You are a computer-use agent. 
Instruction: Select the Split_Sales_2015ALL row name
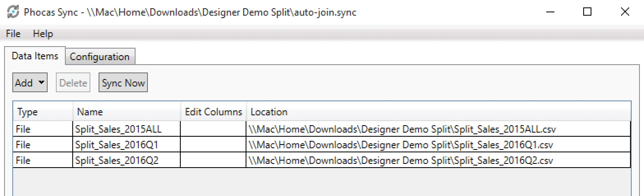coord(119,129)
